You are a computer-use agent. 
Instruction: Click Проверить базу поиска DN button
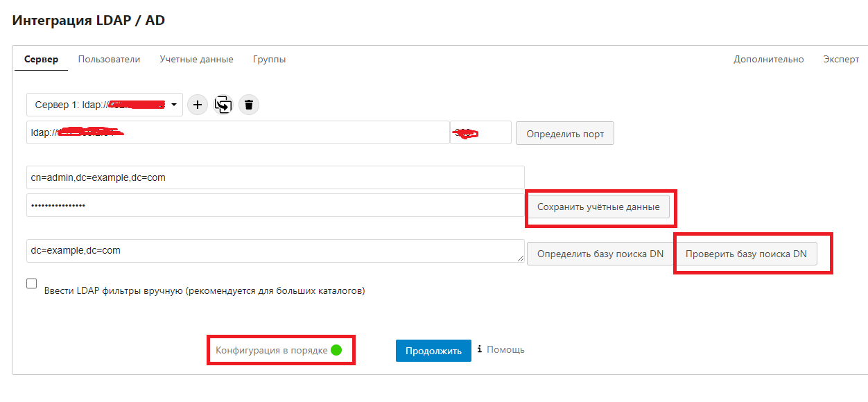(x=746, y=254)
